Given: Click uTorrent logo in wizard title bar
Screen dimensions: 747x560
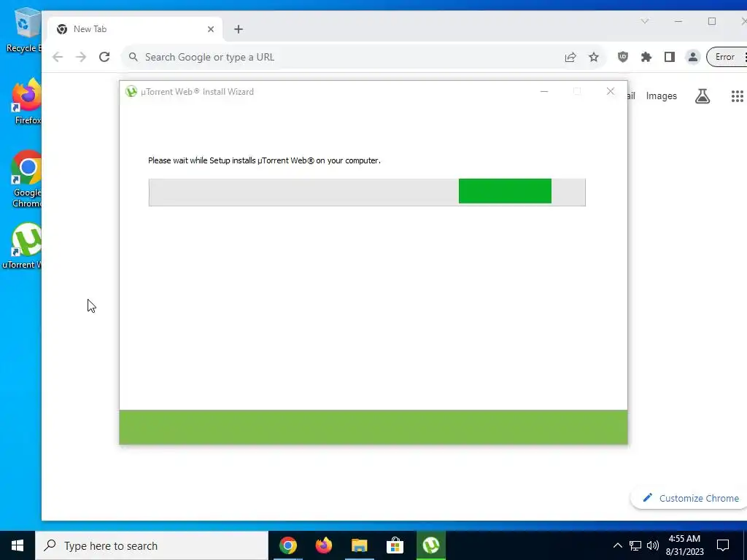Looking at the screenshot, I should pos(131,91).
